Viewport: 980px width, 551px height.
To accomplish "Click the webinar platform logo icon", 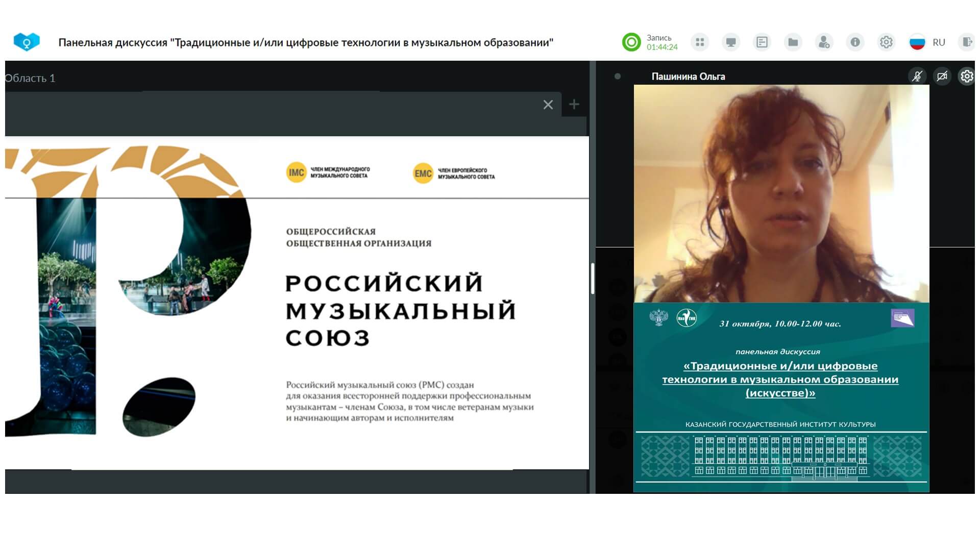I will coord(27,42).
